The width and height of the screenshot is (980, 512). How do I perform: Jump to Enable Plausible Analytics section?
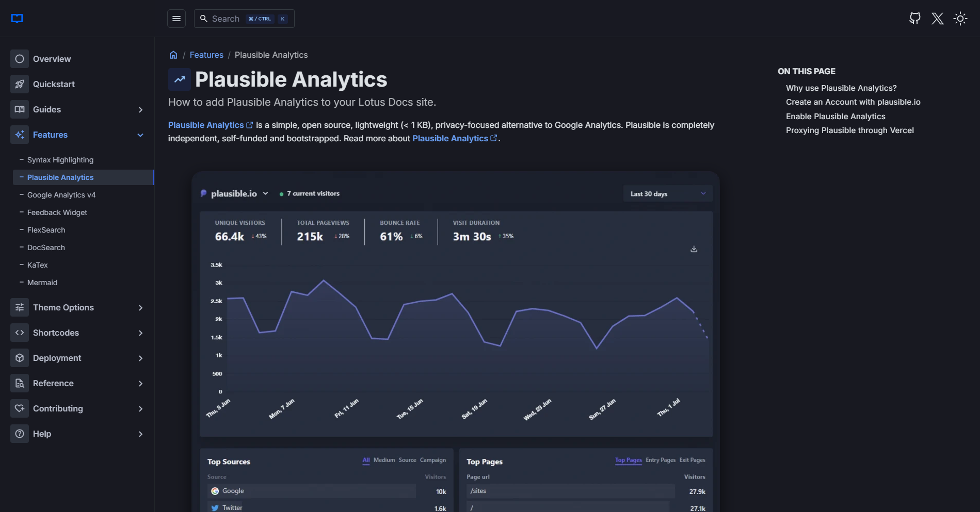pyautogui.click(x=836, y=117)
